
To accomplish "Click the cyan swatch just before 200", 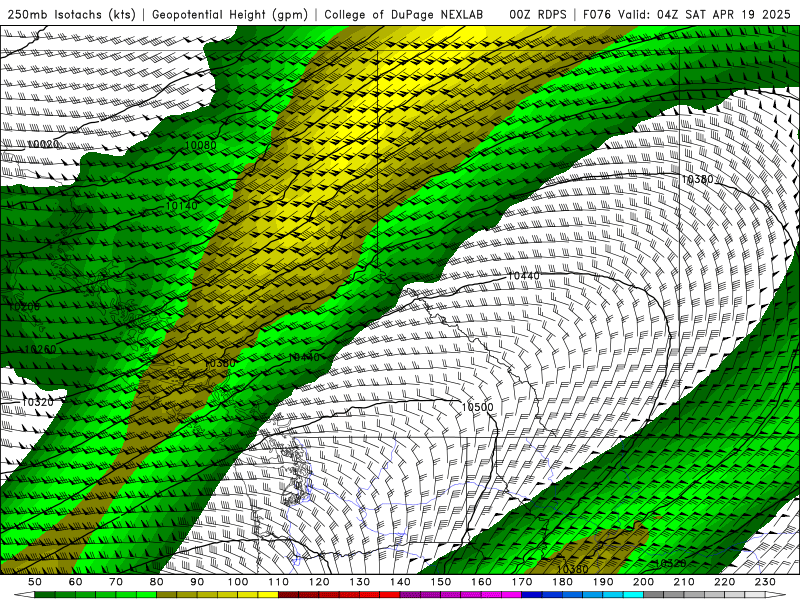I will pos(634,595).
